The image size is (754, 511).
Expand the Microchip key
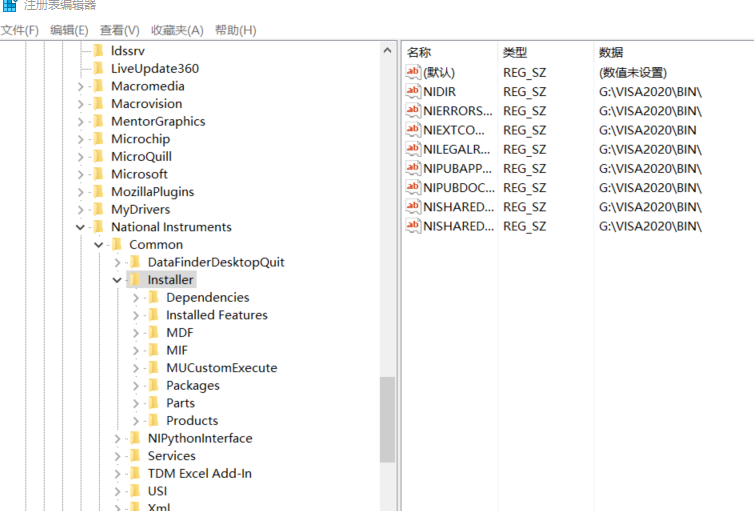[80, 139]
